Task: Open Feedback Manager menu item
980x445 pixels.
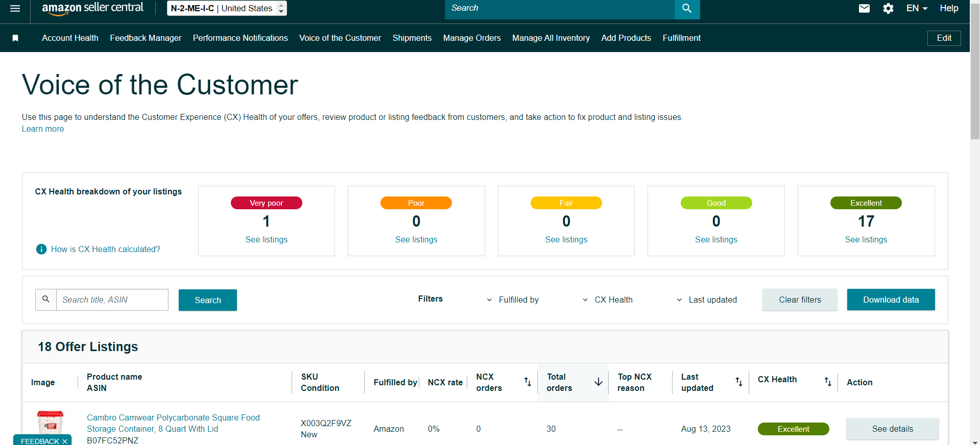Action: (146, 38)
